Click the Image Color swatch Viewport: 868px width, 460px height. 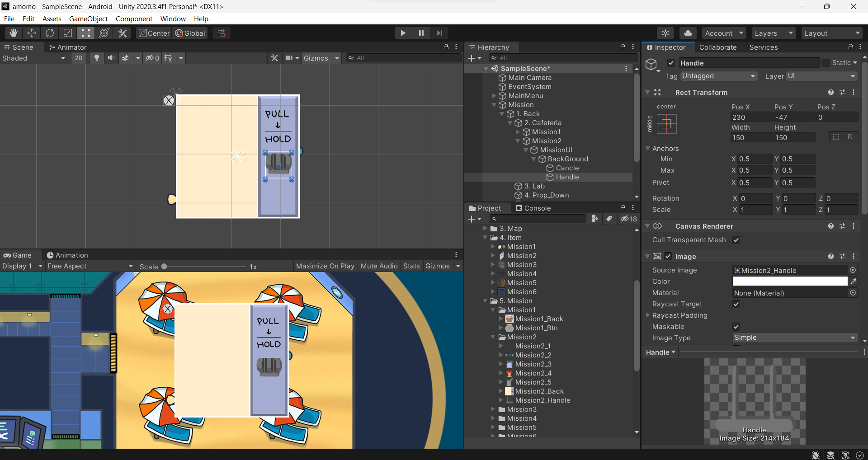point(790,282)
